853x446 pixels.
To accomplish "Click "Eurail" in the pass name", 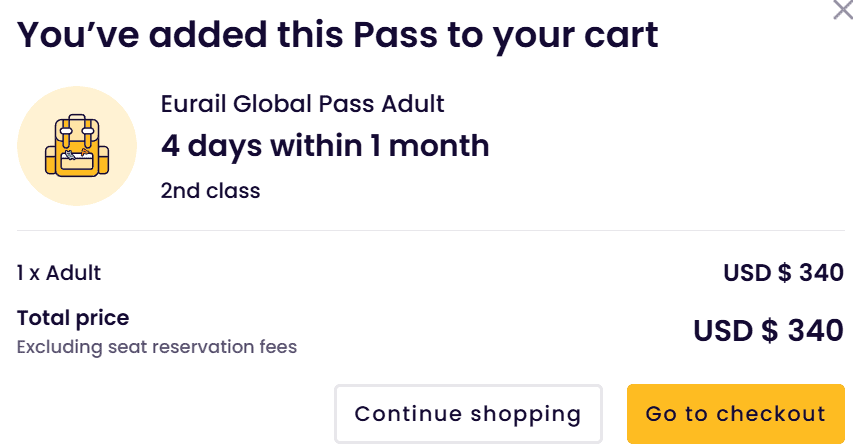I will 191,104.
